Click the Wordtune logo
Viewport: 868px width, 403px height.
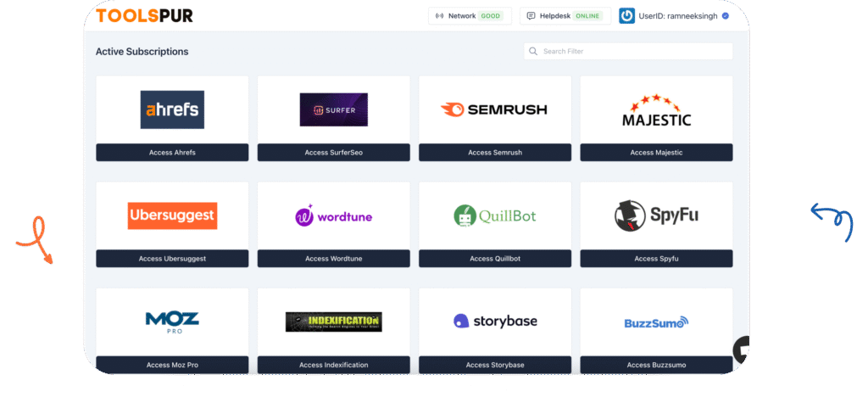(x=333, y=215)
